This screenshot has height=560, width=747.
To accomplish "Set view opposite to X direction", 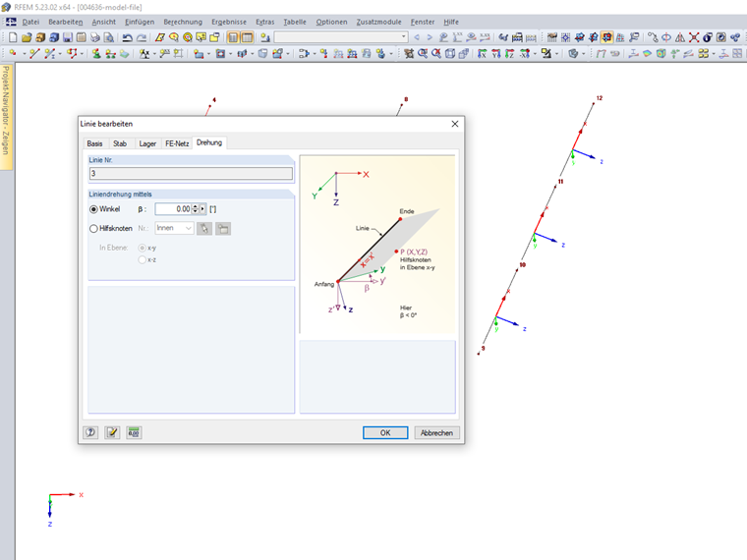I will [524, 53].
